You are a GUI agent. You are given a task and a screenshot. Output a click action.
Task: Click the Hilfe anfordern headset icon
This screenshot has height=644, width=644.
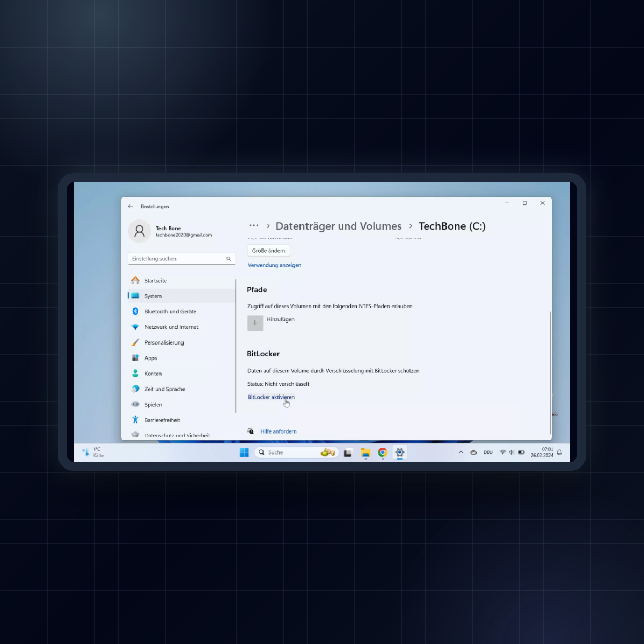251,431
